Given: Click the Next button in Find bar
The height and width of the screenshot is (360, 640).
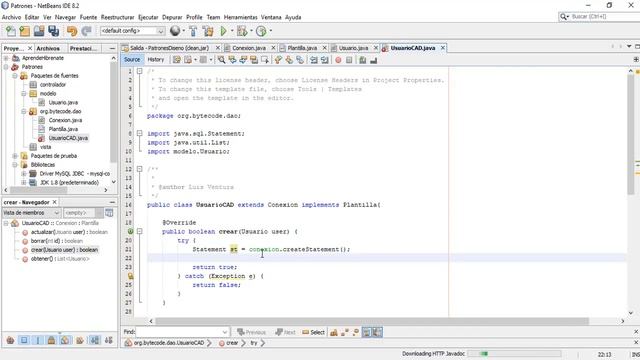Looking at the screenshot, I should [x=285, y=332].
